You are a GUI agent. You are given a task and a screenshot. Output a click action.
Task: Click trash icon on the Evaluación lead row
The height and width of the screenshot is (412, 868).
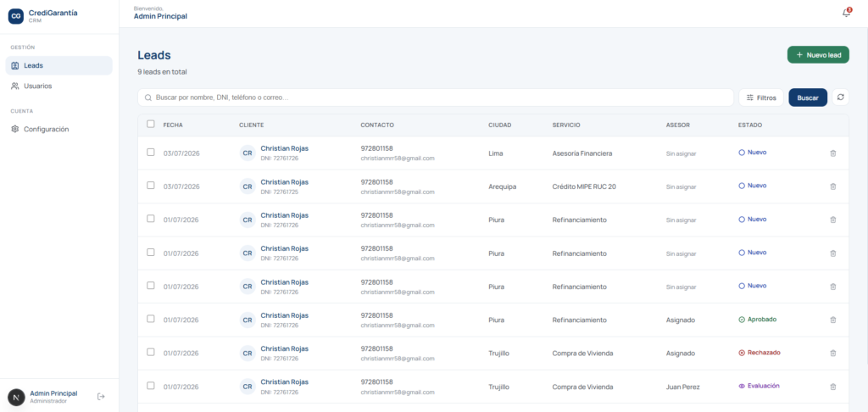pyautogui.click(x=832, y=387)
